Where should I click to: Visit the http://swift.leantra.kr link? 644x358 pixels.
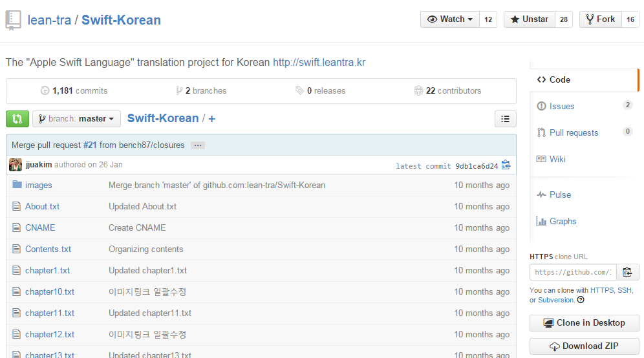[319, 63]
